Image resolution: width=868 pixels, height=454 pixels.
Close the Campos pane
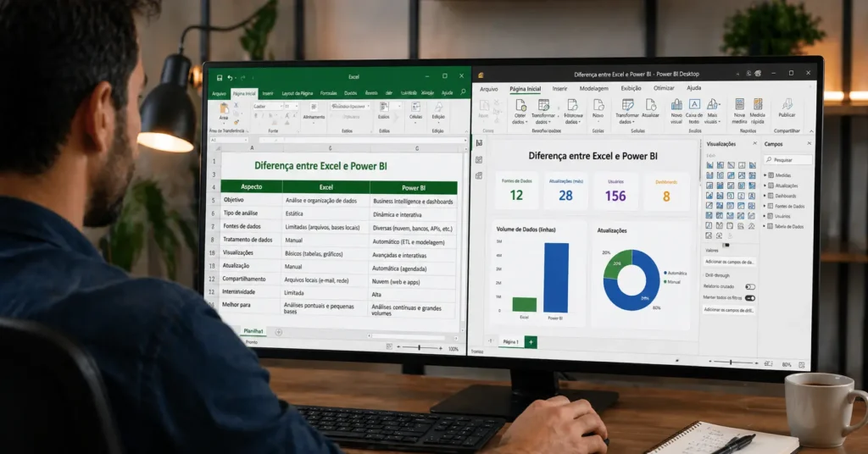click(x=809, y=144)
